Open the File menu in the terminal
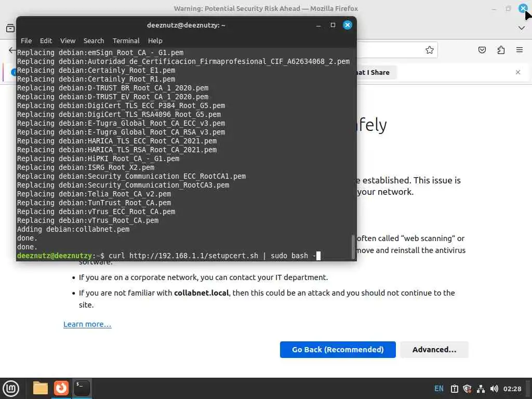 pos(26,41)
